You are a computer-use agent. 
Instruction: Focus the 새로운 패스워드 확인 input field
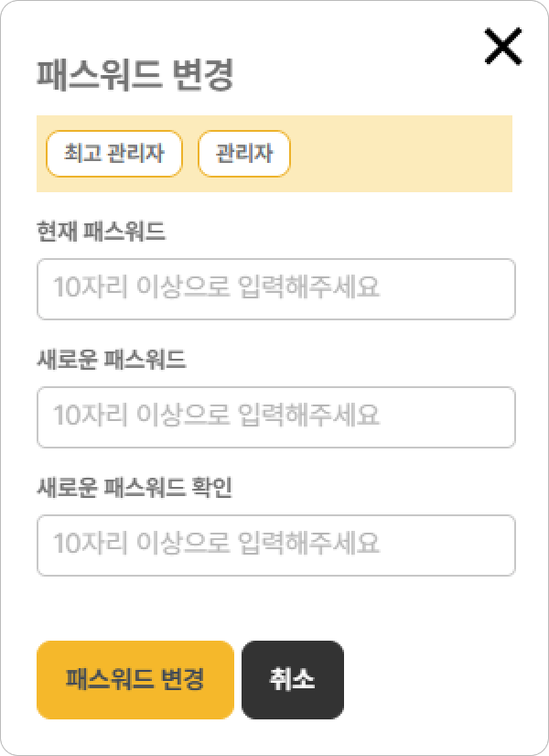click(x=275, y=545)
